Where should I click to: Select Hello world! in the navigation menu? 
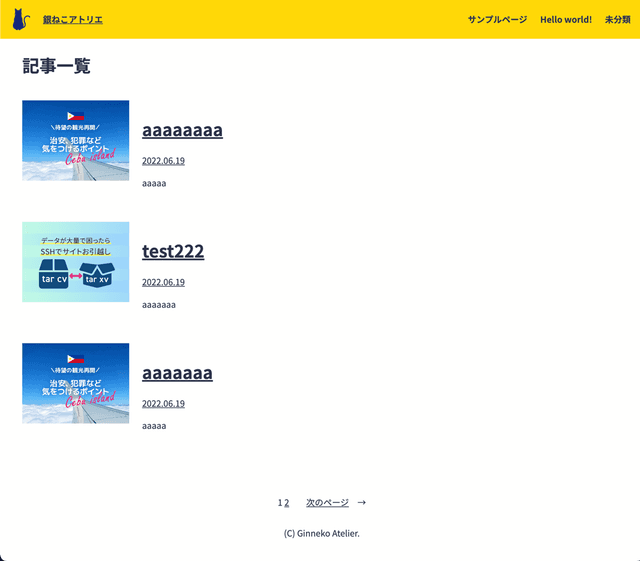pos(566,20)
